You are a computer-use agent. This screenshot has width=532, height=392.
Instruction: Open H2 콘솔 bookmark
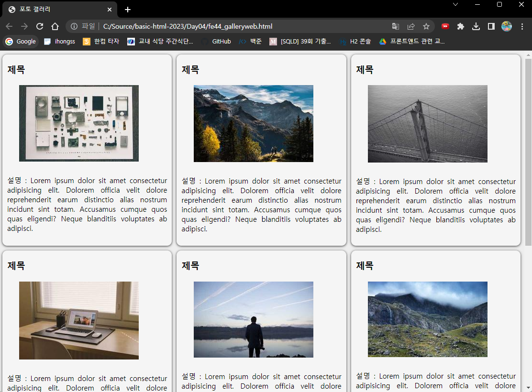point(355,42)
